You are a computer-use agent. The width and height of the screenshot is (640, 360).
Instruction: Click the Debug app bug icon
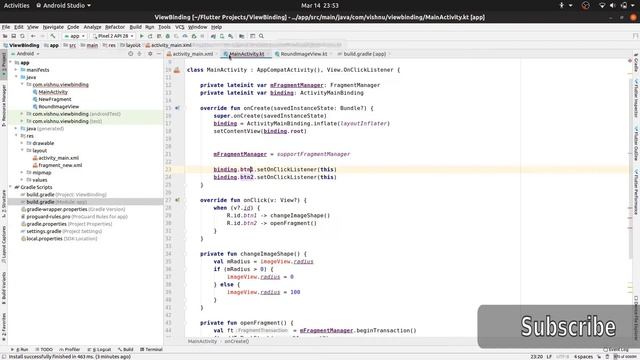pos(167,36)
